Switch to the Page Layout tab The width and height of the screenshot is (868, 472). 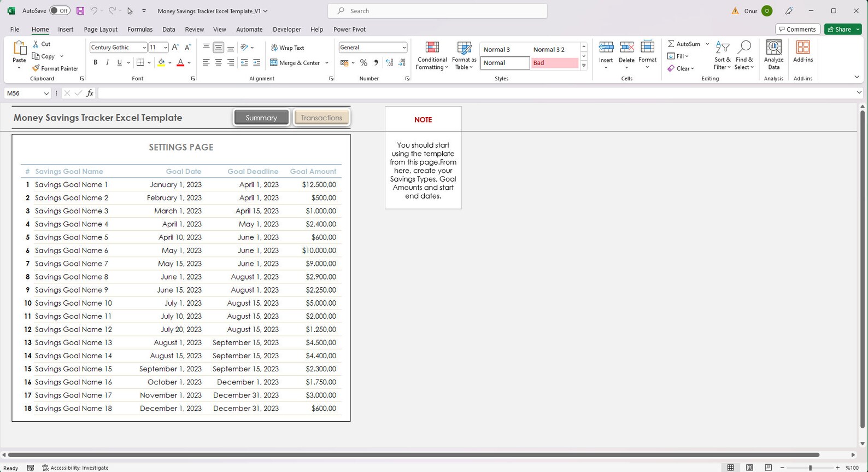101,30
